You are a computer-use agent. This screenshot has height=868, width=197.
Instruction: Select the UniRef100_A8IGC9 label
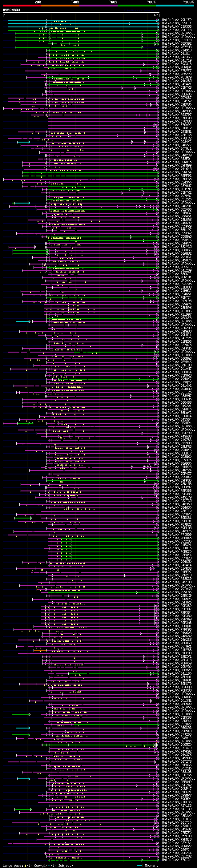[177, 78]
